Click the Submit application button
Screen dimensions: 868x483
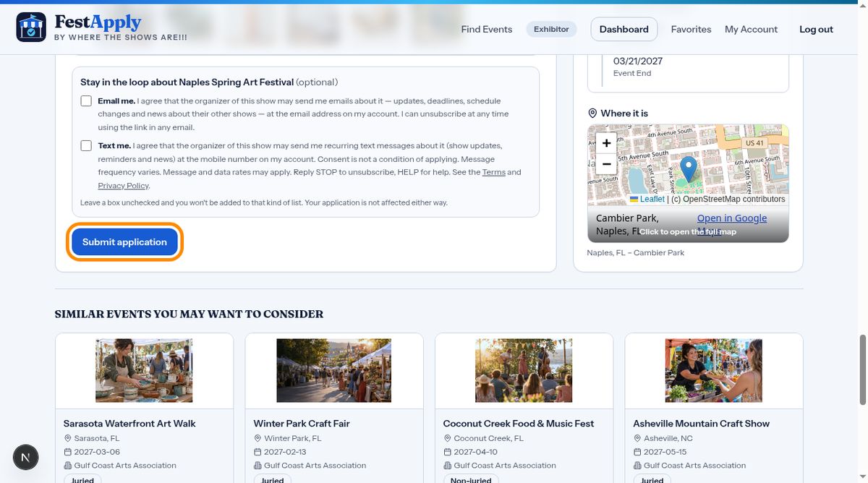point(125,242)
